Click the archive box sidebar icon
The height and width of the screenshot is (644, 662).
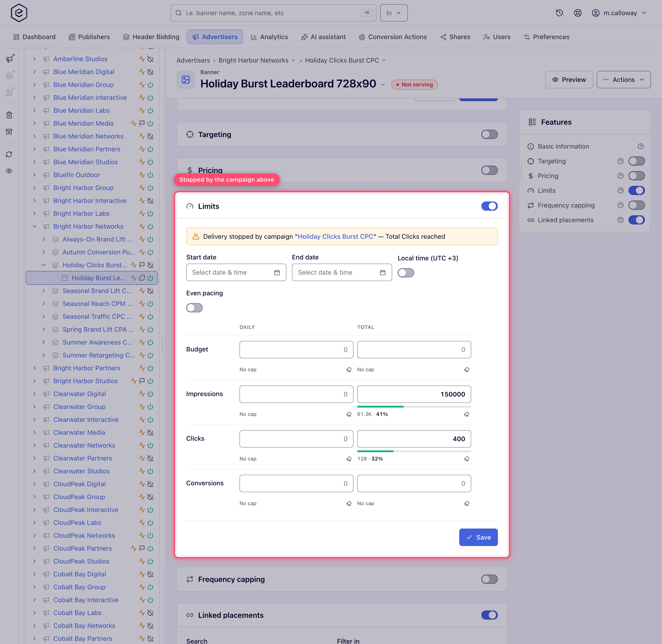click(x=9, y=132)
